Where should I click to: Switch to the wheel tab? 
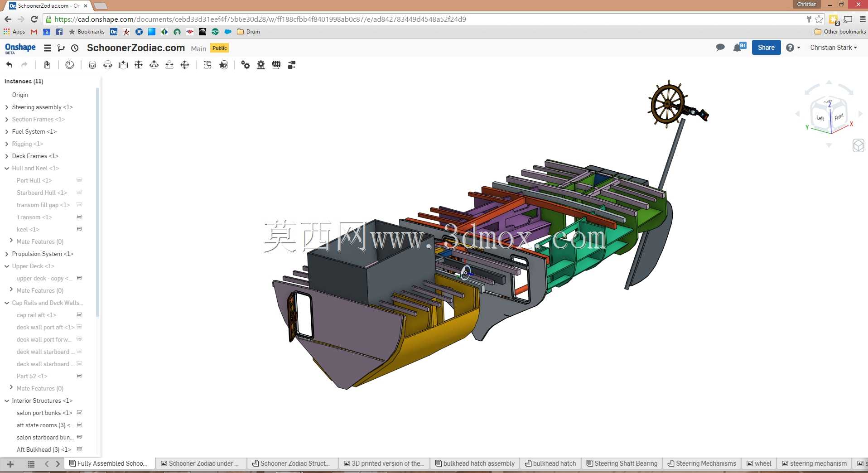click(759, 463)
